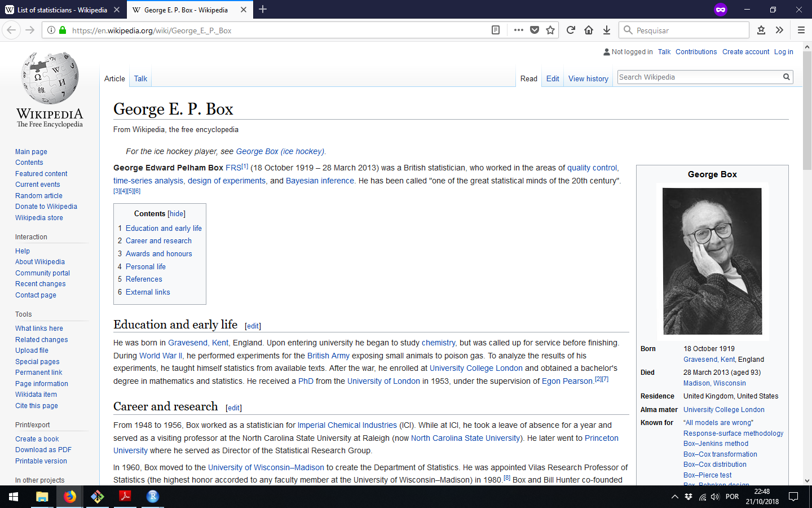Click the Search Wikipedia input field
The image size is (812, 508).
699,77
